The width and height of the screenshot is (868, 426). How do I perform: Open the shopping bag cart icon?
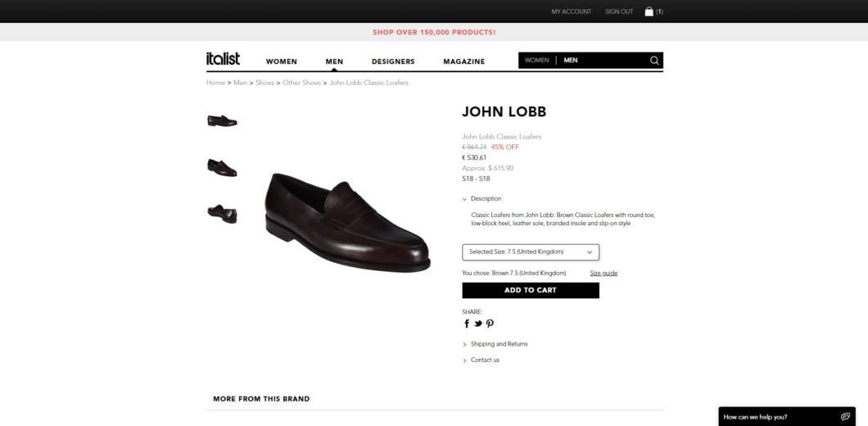[649, 11]
